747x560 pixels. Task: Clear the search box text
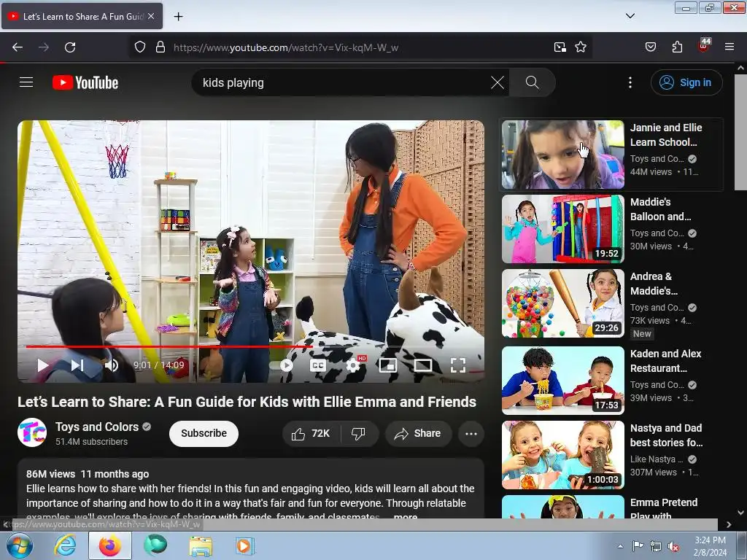(x=497, y=82)
